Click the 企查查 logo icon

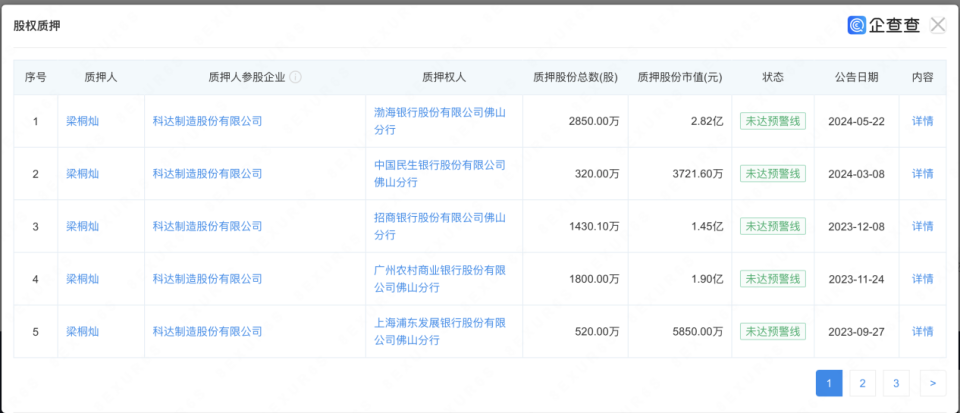pyautogui.click(x=857, y=25)
